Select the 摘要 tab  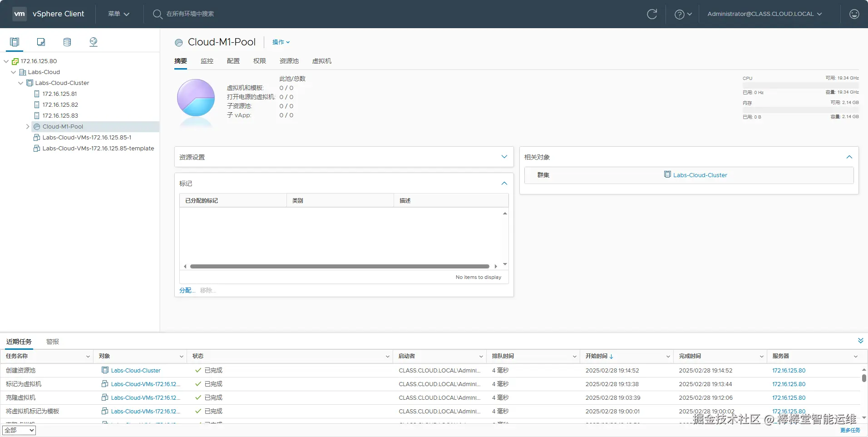tap(181, 61)
